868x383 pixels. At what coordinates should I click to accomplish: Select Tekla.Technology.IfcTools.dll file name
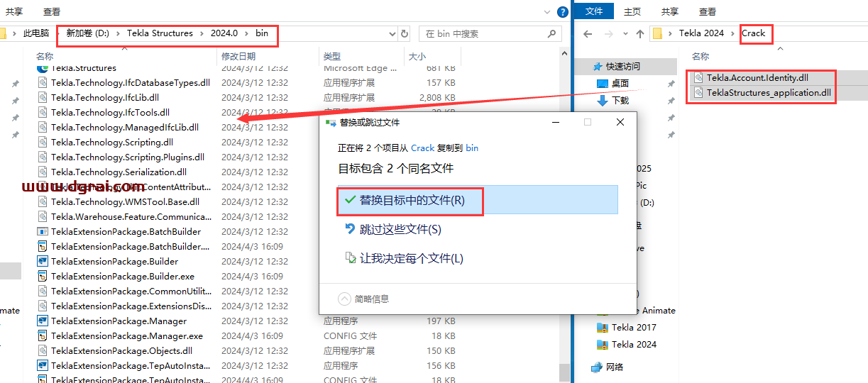[x=110, y=112]
